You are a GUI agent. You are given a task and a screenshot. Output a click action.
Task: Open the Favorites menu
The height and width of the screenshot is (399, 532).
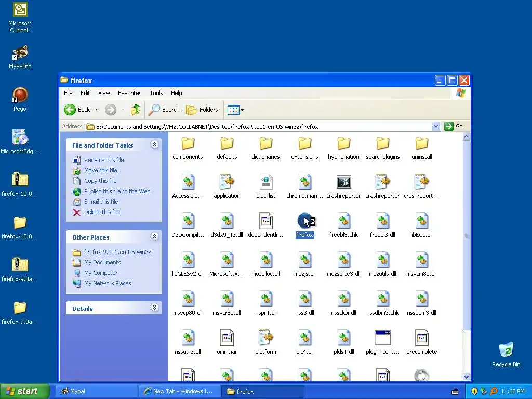coord(129,93)
